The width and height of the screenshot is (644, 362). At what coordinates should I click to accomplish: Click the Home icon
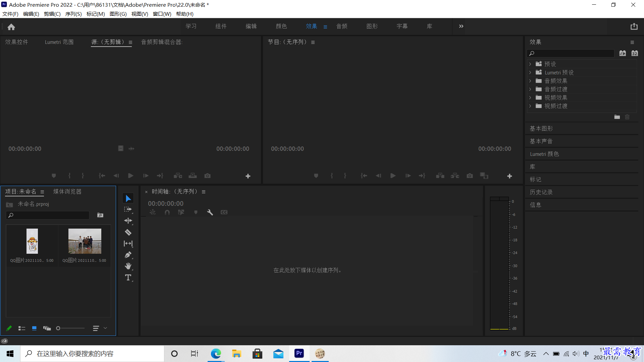(x=11, y=27)
